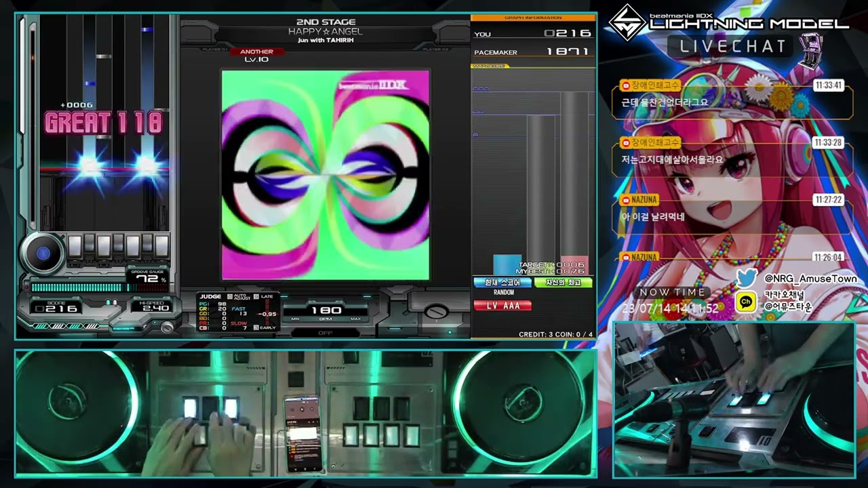
Task: Click the SCORE display showing 0216
Action: click(56, 308)
